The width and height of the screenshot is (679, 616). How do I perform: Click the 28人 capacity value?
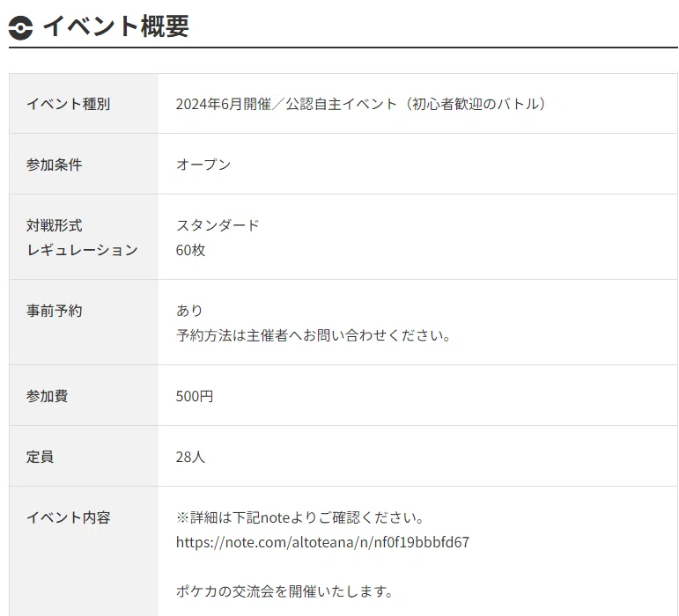pos(190,457)
